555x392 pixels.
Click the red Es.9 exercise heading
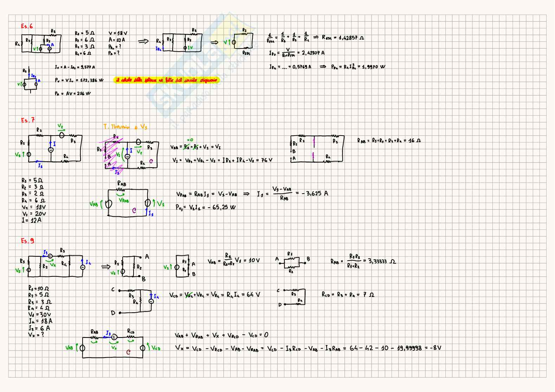click(27, 241)
